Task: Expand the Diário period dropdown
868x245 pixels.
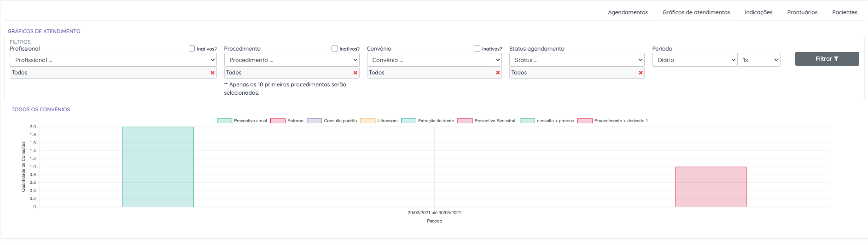Action: coord(694,60)
